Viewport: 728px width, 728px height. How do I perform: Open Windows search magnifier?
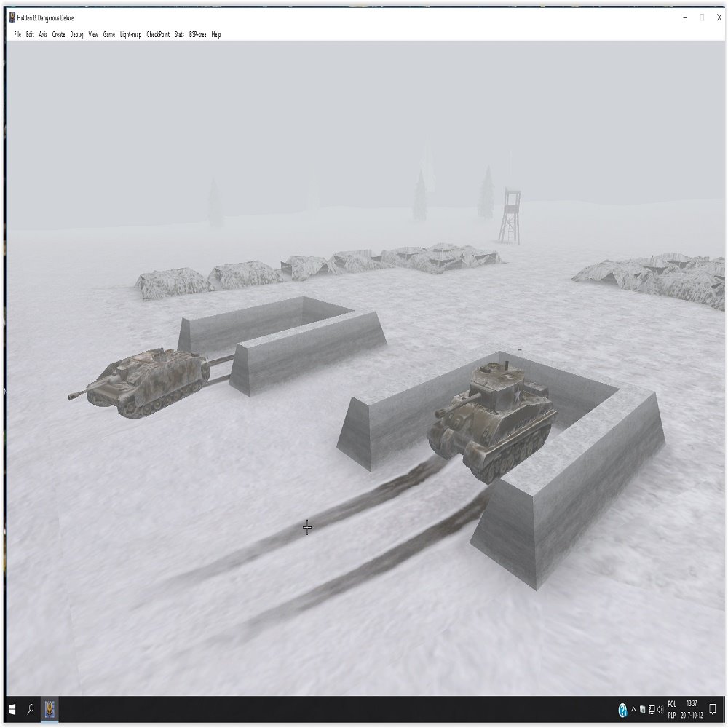coord(31,709)
